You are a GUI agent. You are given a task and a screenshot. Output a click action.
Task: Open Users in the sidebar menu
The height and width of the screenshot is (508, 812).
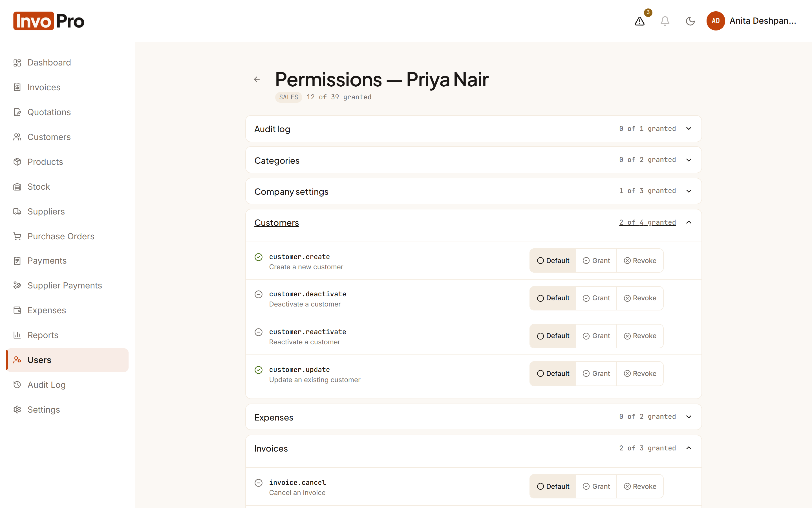tap(67, 360)
